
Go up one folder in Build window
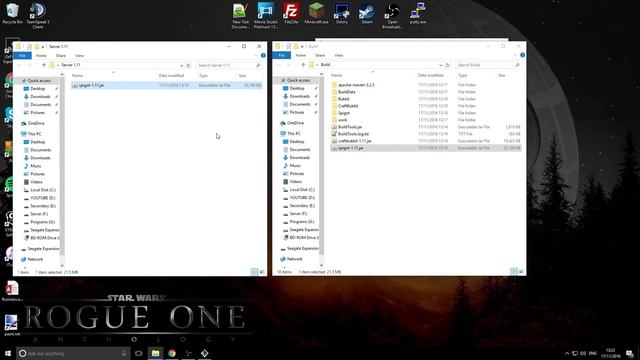(303, 65)
